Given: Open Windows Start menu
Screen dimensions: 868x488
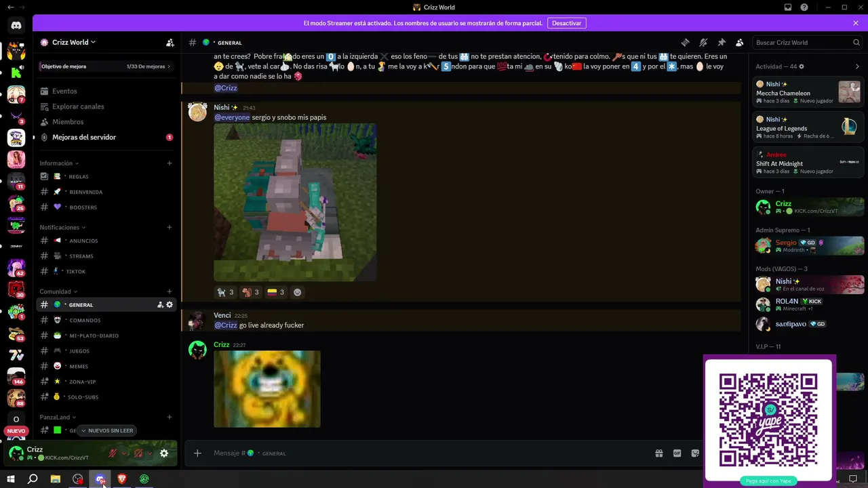Looking at the screenshot, I should click(11, 479).
